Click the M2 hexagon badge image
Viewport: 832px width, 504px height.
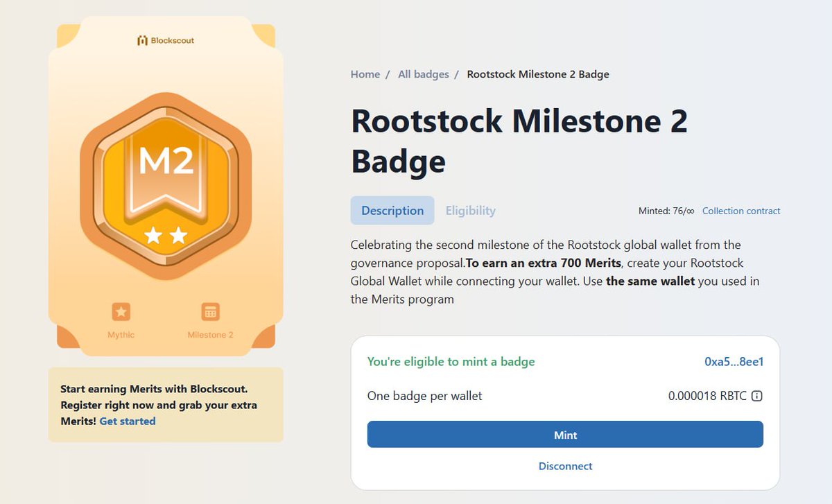point(166,186)
